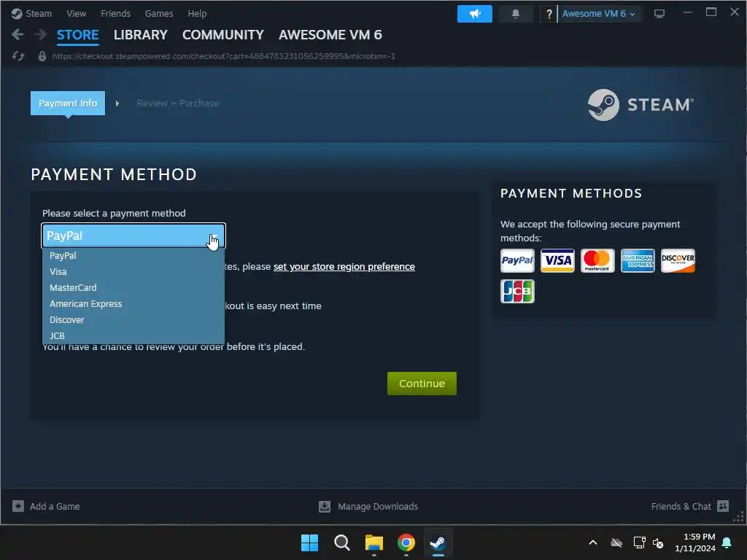The image size is (747, 560).
Task: Click the Steam logo icon in menu bar
Action: tap(17, 13)
